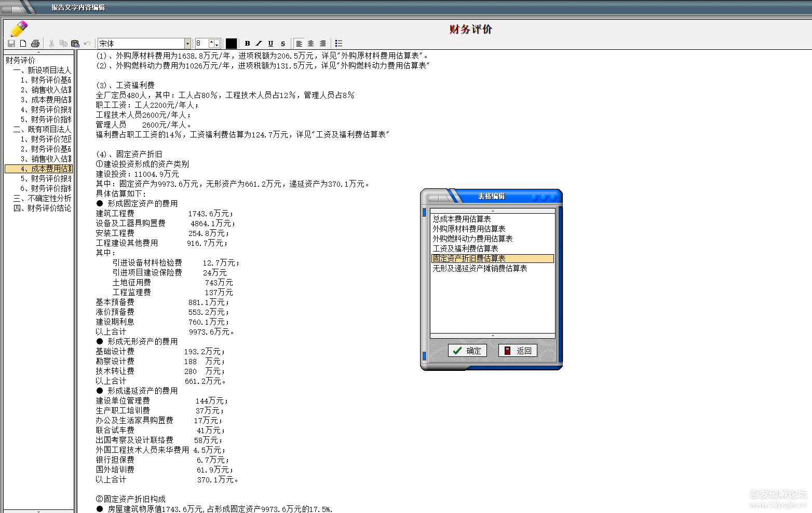Select 5、财务评价报 under 既有项目法人
Viewport: 812px width, 513px height.
pyautogui.click(x=46, y=178)
